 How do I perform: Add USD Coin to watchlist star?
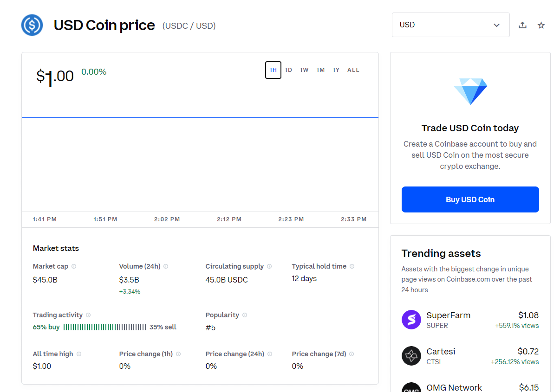tap(541, 25)
